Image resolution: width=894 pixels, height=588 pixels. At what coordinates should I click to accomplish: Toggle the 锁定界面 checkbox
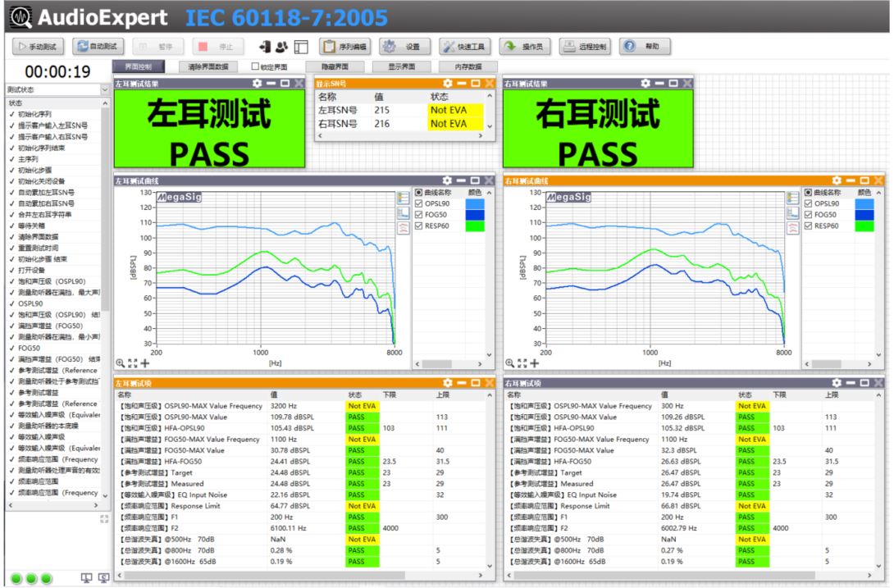pyautogui.click(x=255, y=66)
